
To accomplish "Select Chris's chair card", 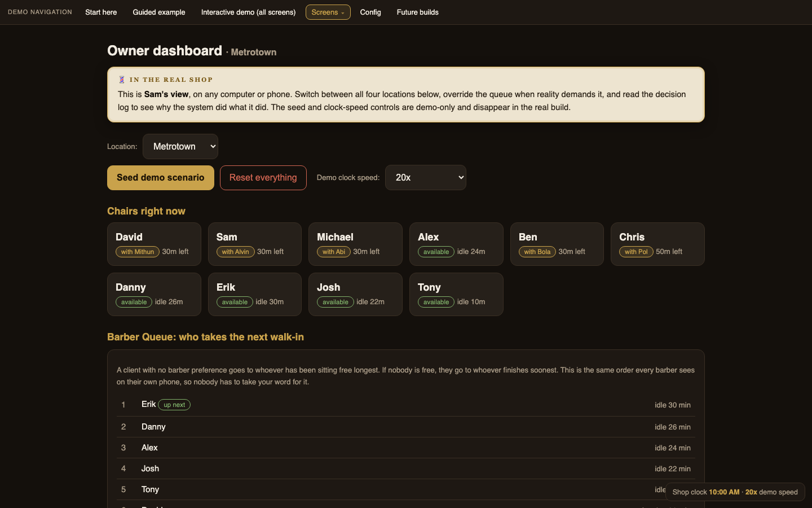I will 657,244.
